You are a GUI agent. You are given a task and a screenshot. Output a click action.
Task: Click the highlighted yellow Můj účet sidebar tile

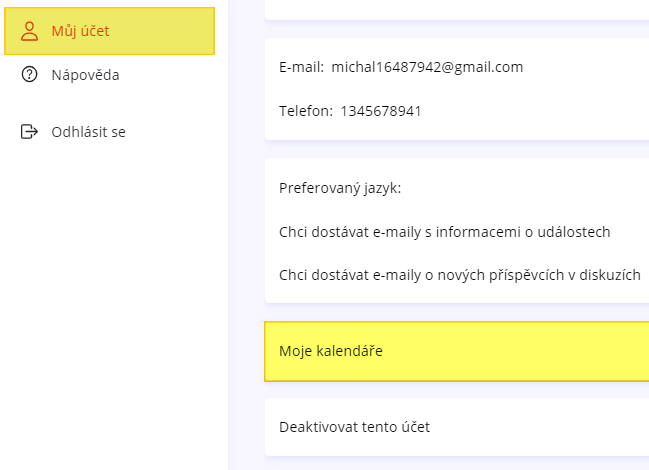(109, 31)
